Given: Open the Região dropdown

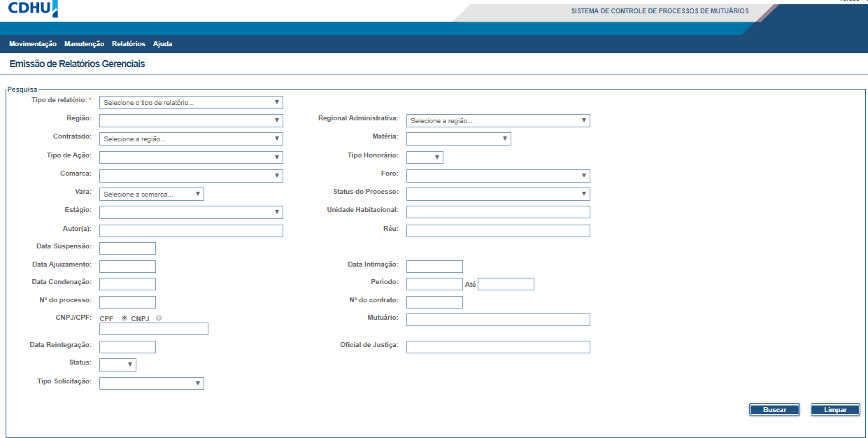Looking at the screenshot, I should click(191, 120).
